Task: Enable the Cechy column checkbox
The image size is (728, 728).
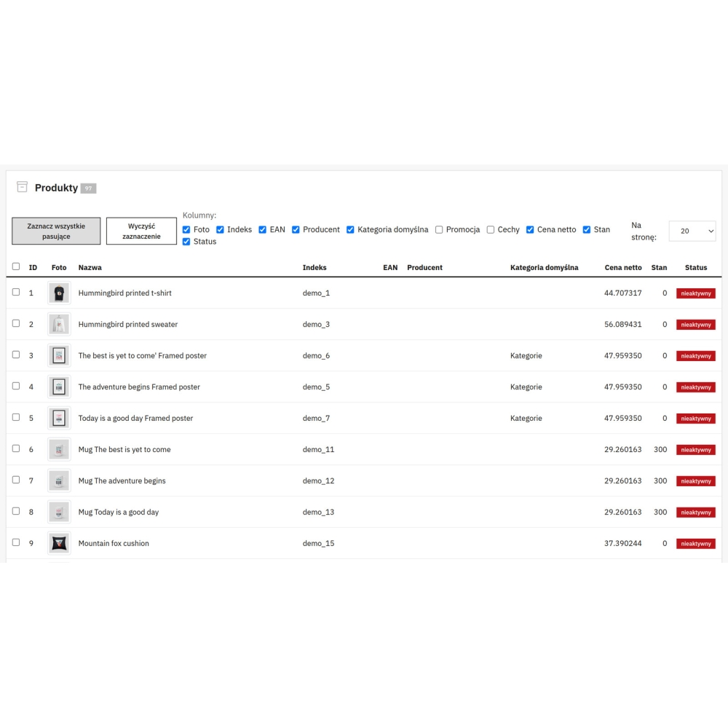Action: coord(490,230)
